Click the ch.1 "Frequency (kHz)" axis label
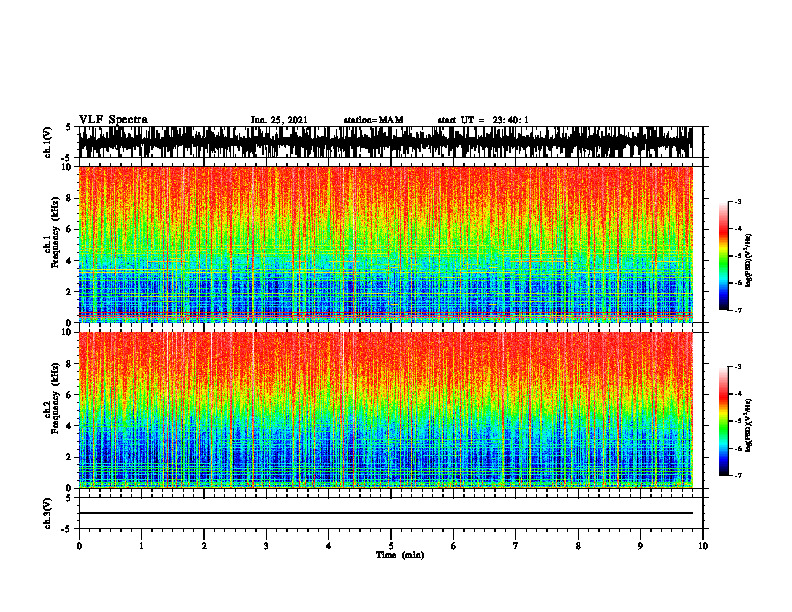 click(x=56, y=232)
